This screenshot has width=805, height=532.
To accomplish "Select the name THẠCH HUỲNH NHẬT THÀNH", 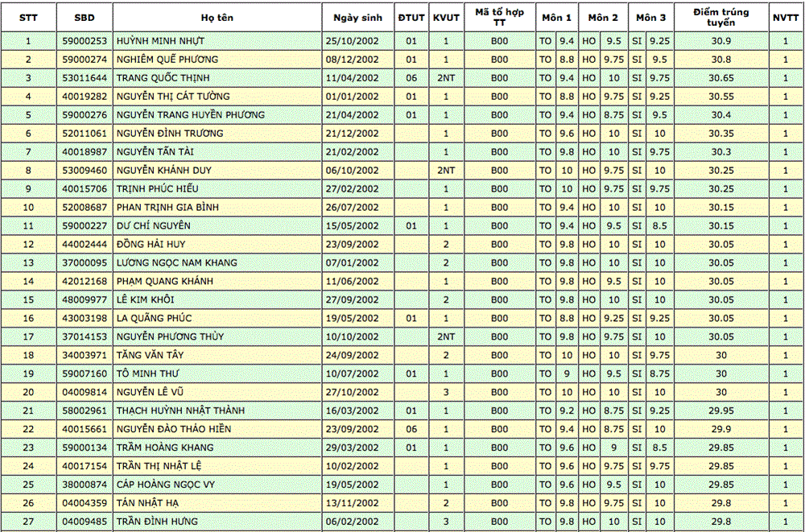I will [180, 411].
